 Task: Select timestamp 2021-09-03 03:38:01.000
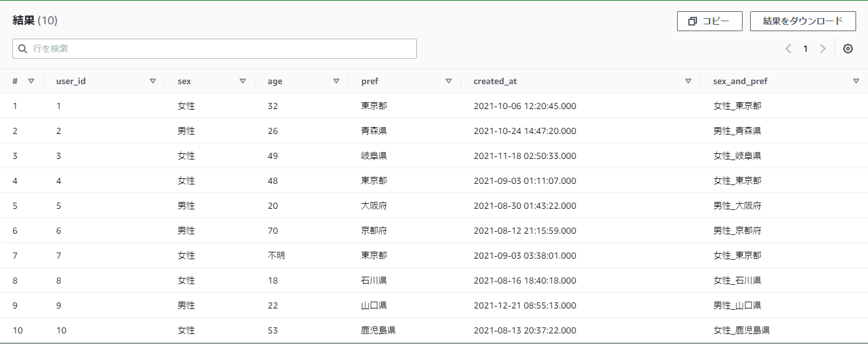(x=525, y=256)
